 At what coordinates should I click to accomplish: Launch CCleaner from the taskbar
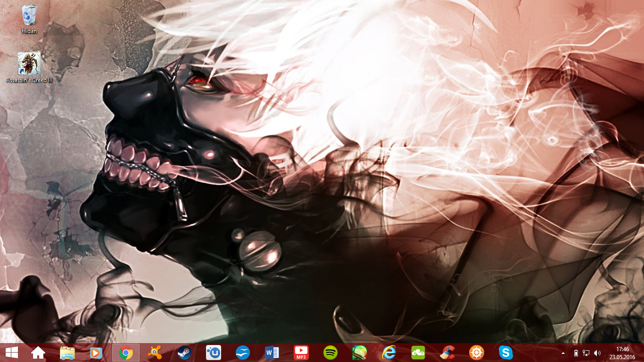pos(447,353)
